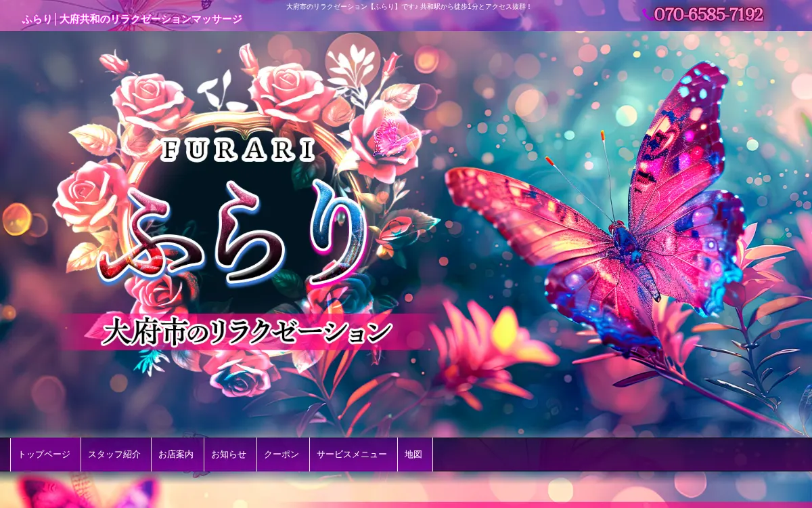Open the 地図 menu item
The image size is (812, 508).
(415, 454)
